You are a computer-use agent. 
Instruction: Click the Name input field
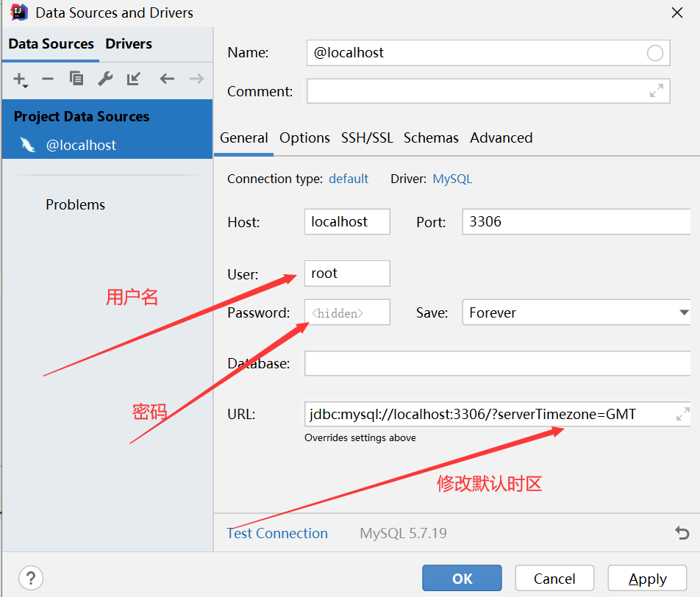[488, 53]
